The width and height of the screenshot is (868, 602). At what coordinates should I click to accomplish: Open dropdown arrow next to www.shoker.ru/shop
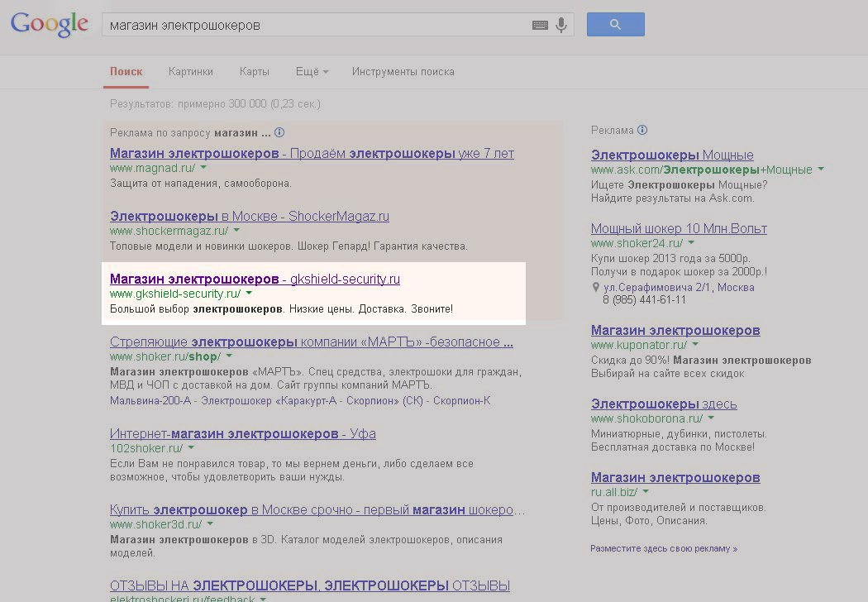coord(229,356)
